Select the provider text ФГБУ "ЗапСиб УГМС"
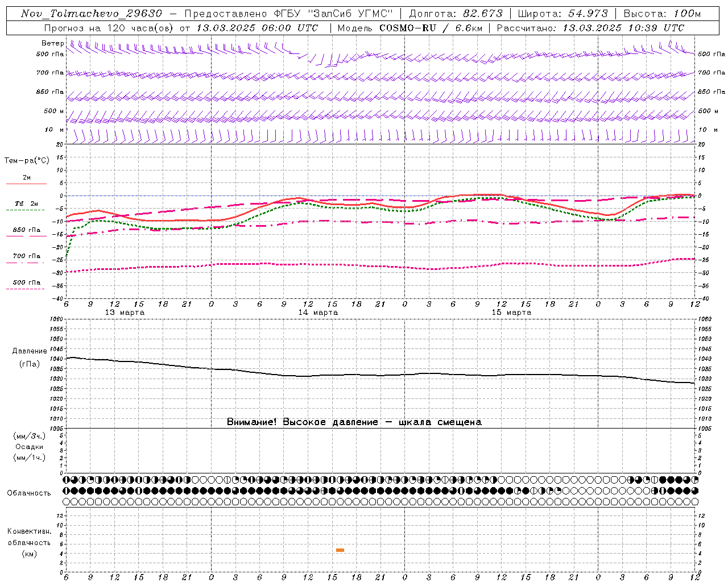728x582 pixels. pyautogui.click(x=334, y=14)
